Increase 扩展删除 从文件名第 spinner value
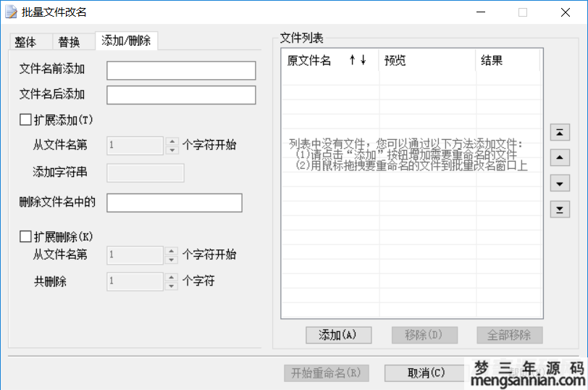The image size is (588, 390). click(x=172, y=251)
